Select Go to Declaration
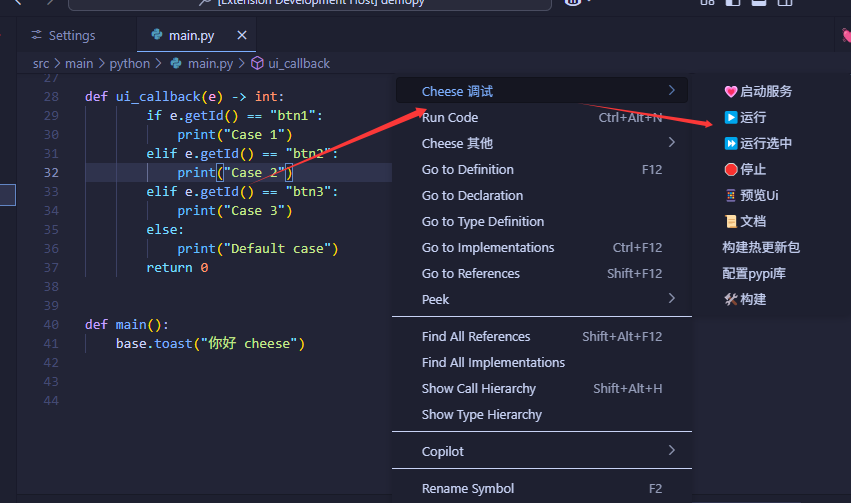The height and width of the screenshot is (503, 851). pyautogui.click(x=542, y=195)
